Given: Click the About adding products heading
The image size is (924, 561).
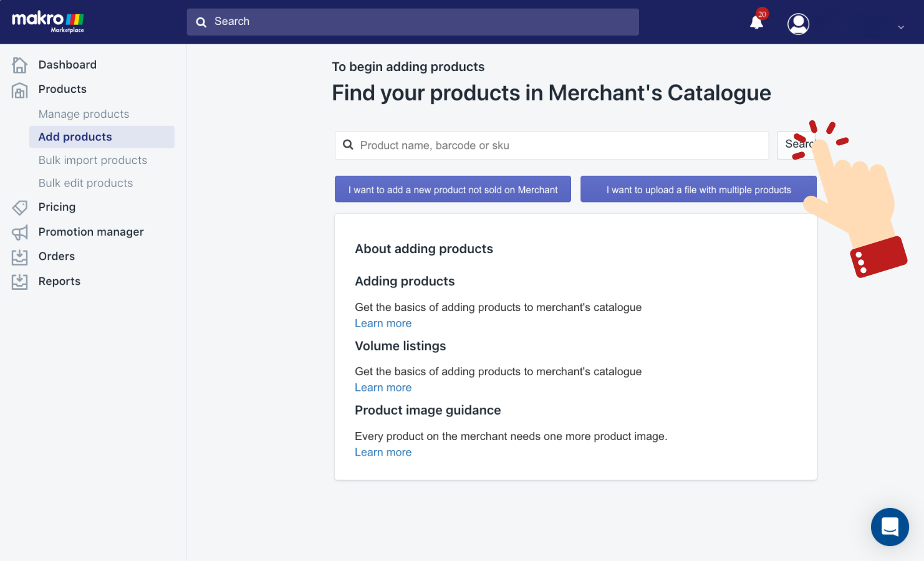Looking at the screenshot, I should pyautogui.click(x=424, y=249).
